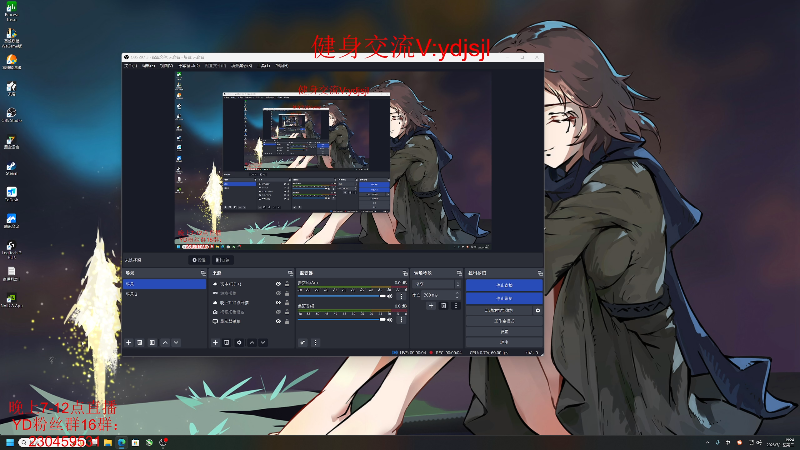Toggle visibility of the bottom display capture source
Screen dimensions: 800x450
278,321
